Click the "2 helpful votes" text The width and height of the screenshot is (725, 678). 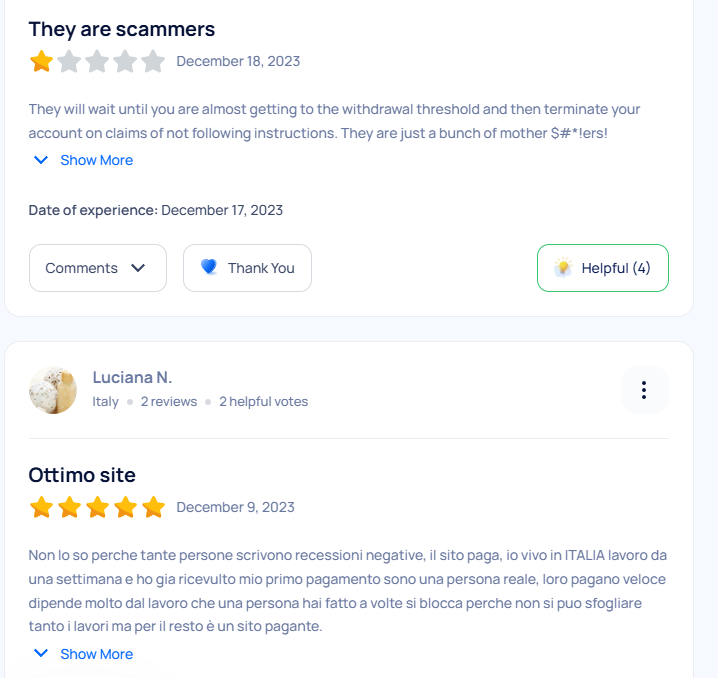pyautogui.click(x=263, y=402)
